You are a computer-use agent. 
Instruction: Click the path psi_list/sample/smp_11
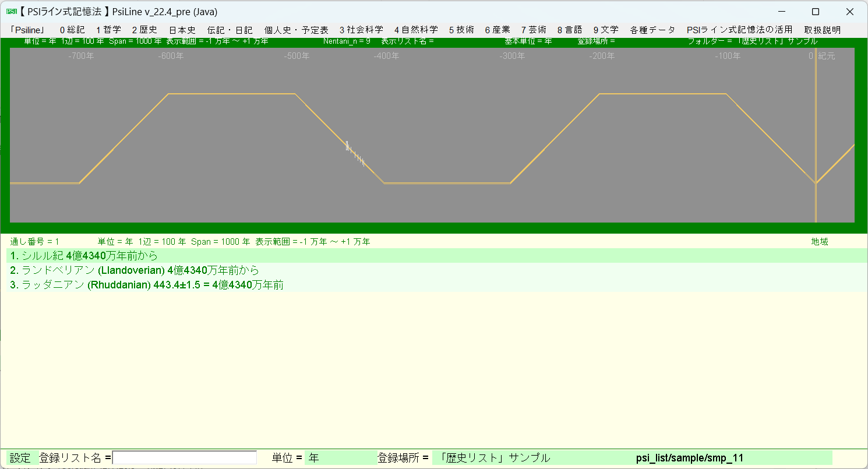(690, 458)
